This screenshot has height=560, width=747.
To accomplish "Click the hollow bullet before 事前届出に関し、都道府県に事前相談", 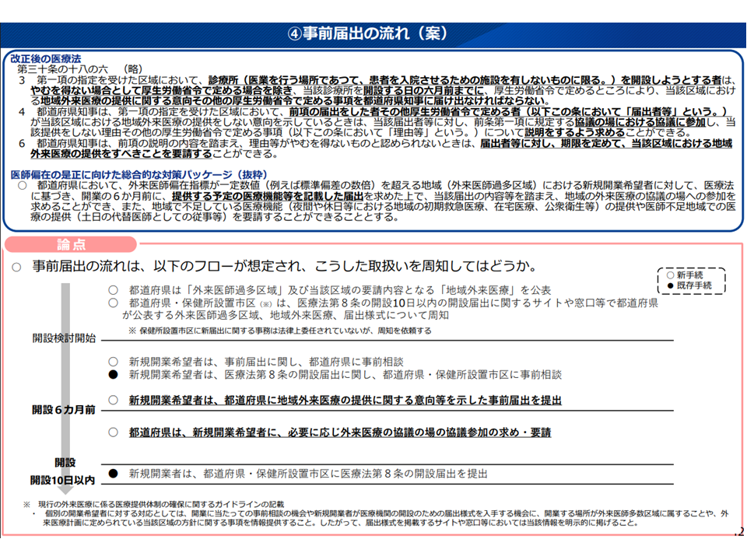I will [x=113, y=362].
